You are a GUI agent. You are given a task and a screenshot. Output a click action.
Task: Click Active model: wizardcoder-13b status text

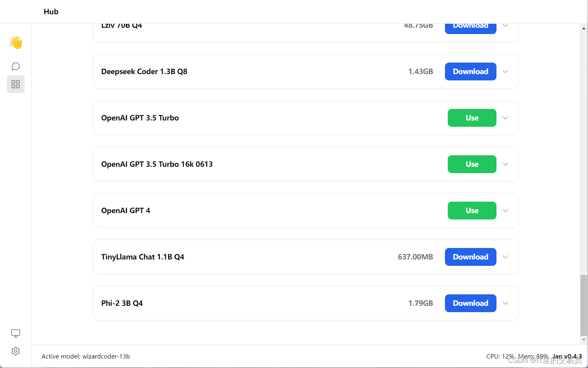tap(86, 356)
